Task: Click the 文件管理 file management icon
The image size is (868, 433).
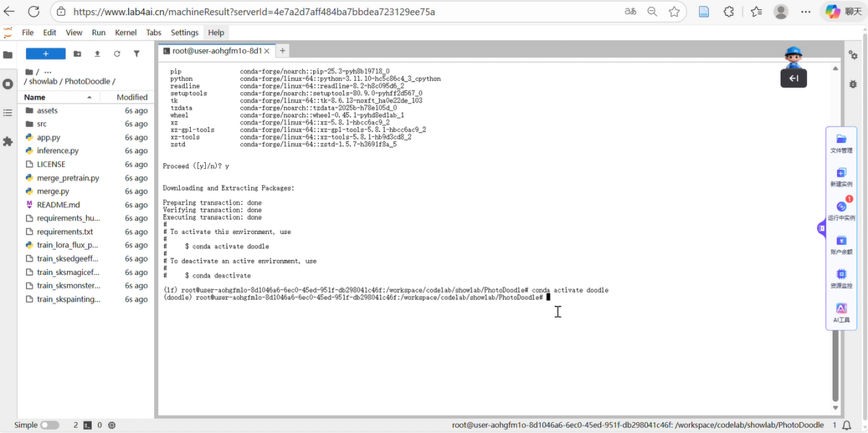Action: pyautogui.click(x=841, y=144)
